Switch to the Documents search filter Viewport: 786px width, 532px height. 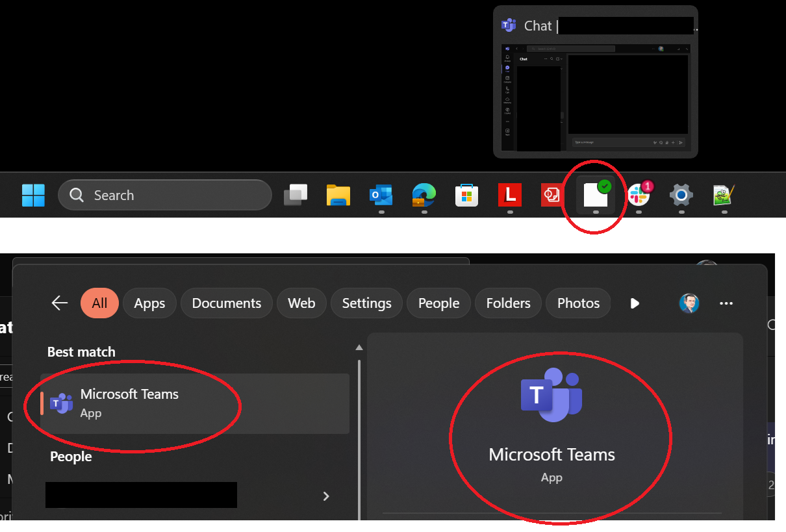[226, 303]
